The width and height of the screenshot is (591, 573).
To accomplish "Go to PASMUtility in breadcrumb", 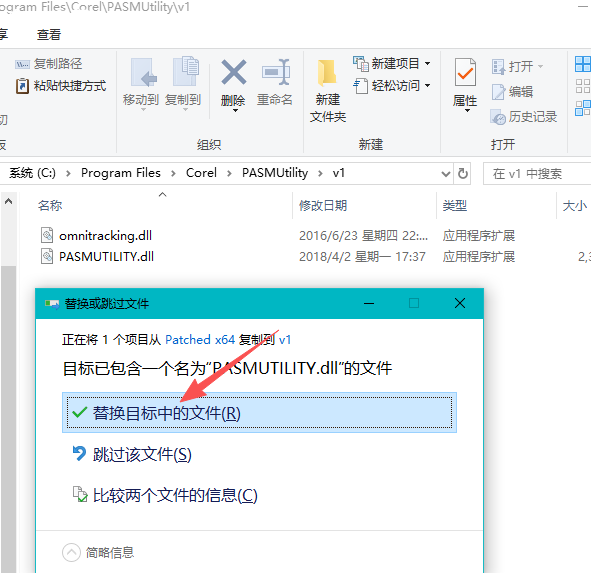I will point(275,173).
